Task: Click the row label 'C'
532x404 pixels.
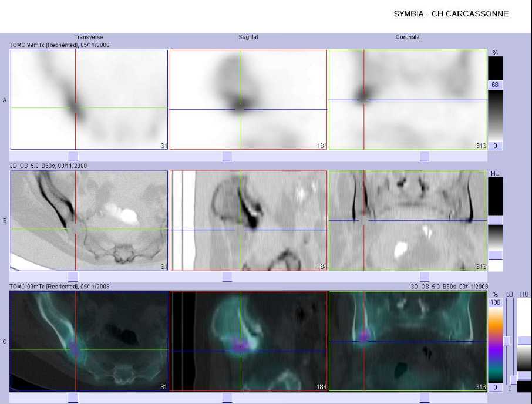Action: coord(5,342)
